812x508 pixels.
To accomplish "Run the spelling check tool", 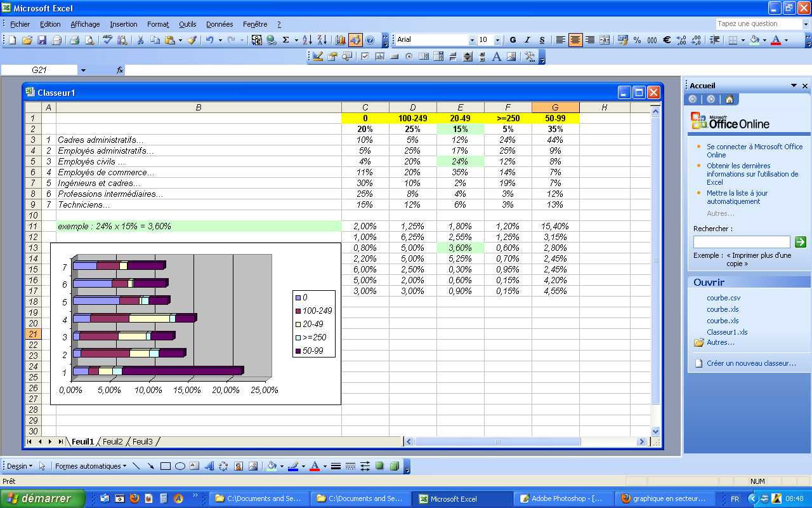I will [107, 40].
